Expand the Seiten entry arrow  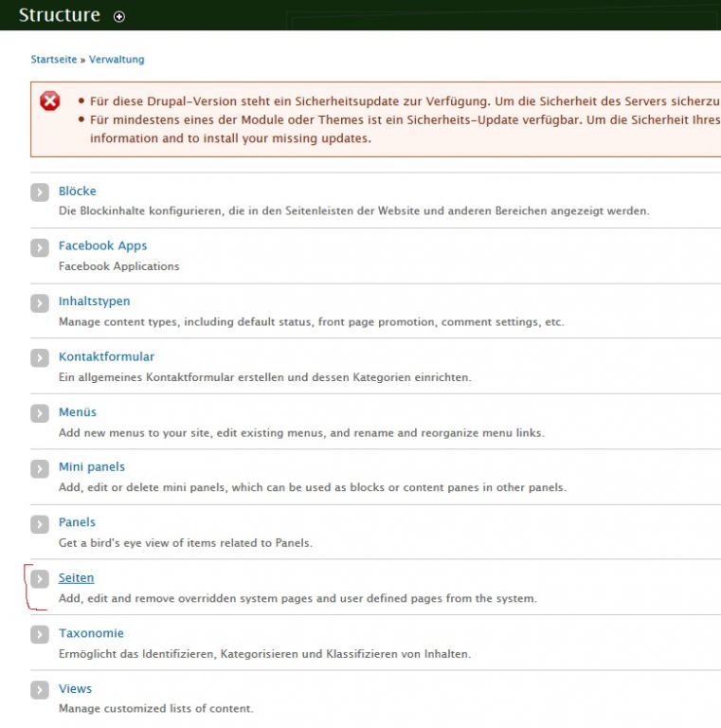39,579
